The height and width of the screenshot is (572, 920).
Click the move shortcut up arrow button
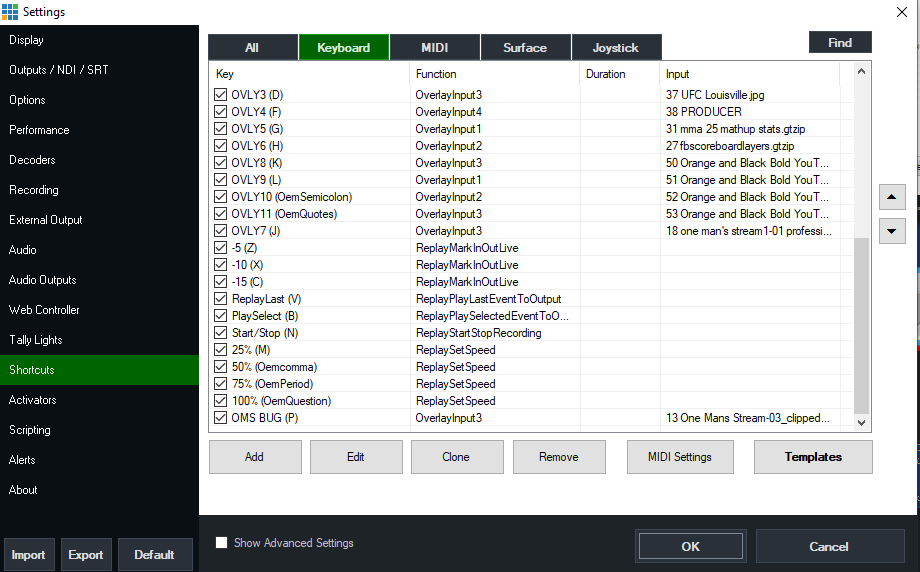click(x=892, y=196)
